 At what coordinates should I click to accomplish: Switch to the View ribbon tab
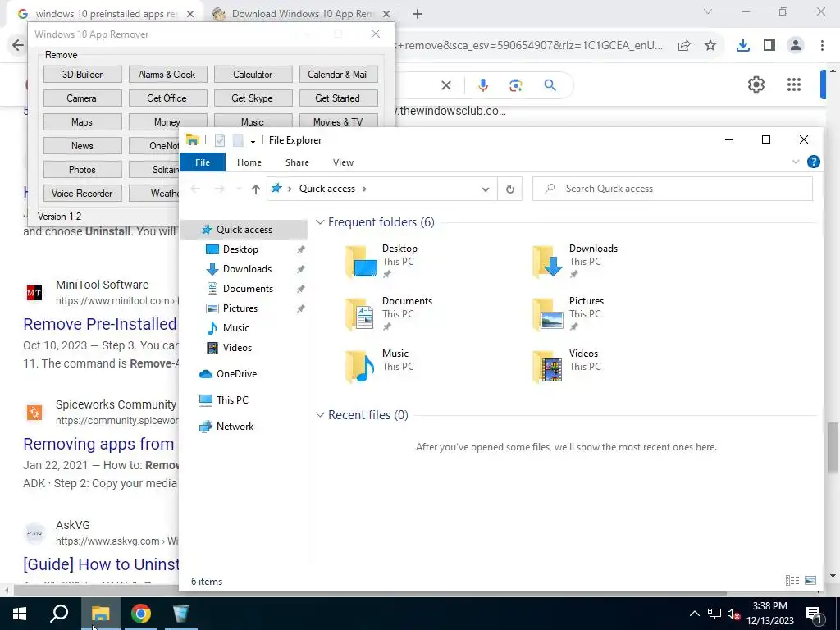tap(343, 162)
